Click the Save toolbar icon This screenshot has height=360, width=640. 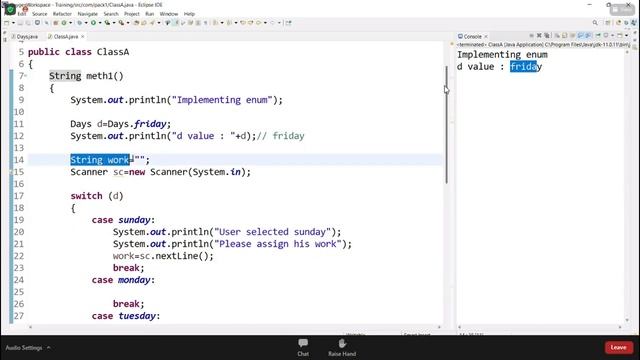(20, 23)
